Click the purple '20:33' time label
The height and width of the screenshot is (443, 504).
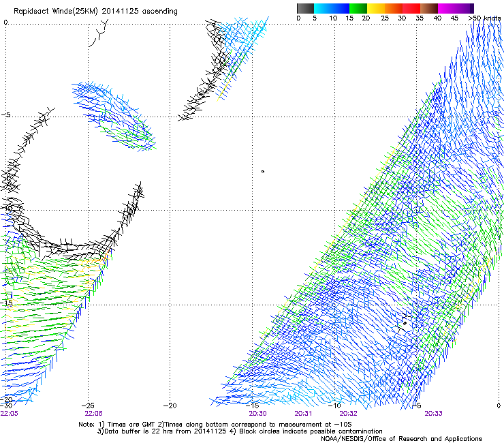click(433, 414)
